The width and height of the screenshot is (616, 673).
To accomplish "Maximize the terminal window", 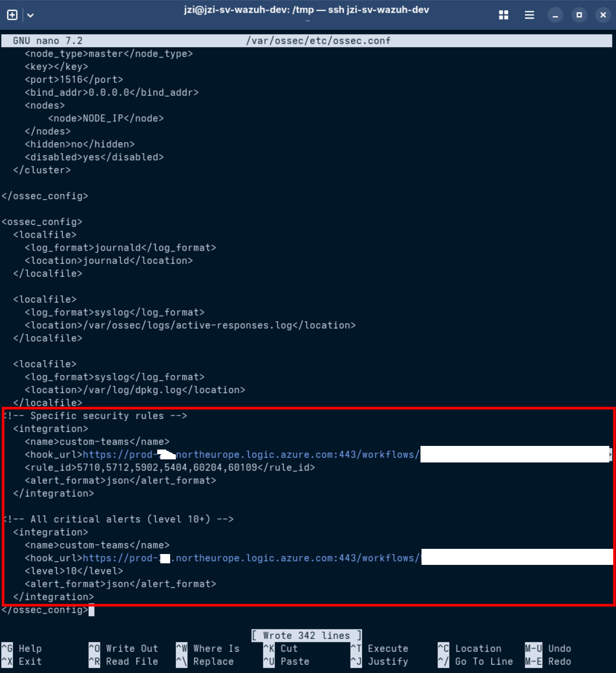I will click(579, 15).
